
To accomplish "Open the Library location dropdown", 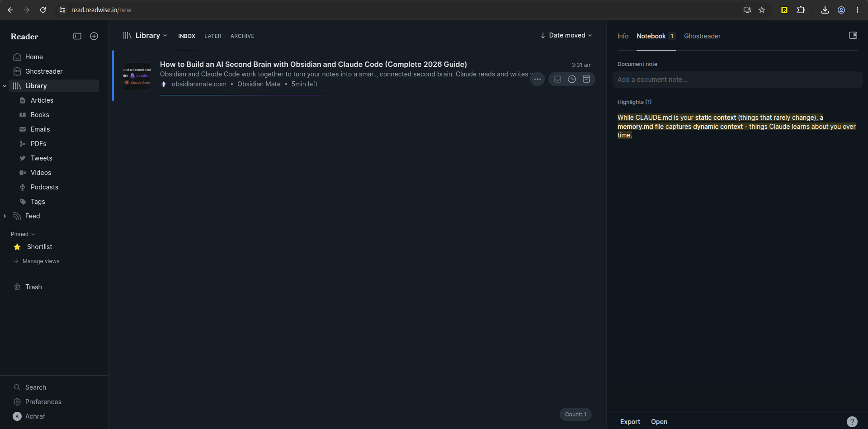I will pos(145,35).
